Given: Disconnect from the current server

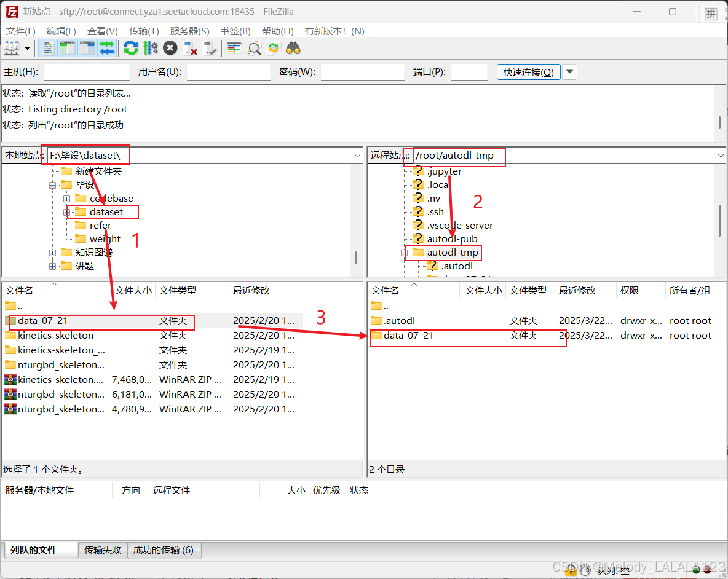Looking at the screenshot, I should (x=191, y=48).
